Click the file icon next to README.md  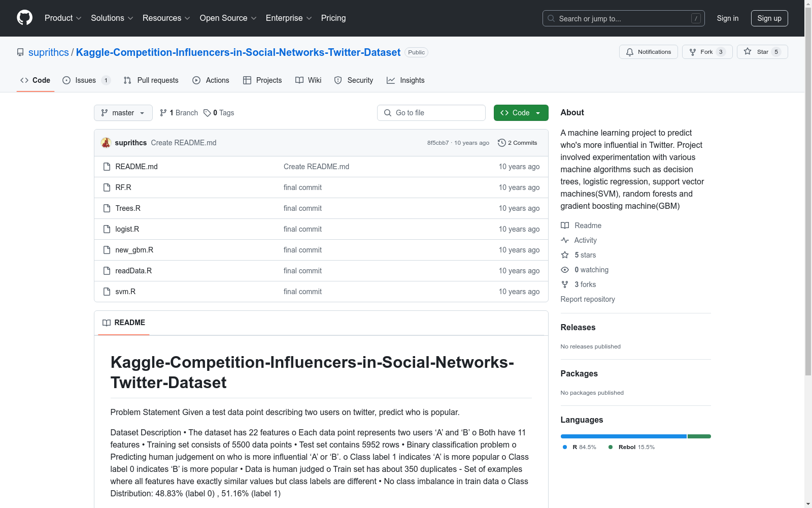coord(107,167)
